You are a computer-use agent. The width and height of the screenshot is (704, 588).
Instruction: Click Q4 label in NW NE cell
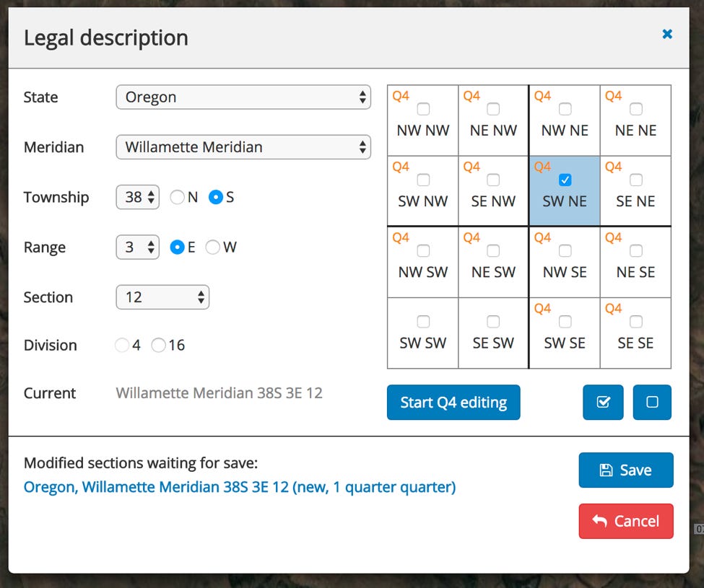tap(542, 96)
